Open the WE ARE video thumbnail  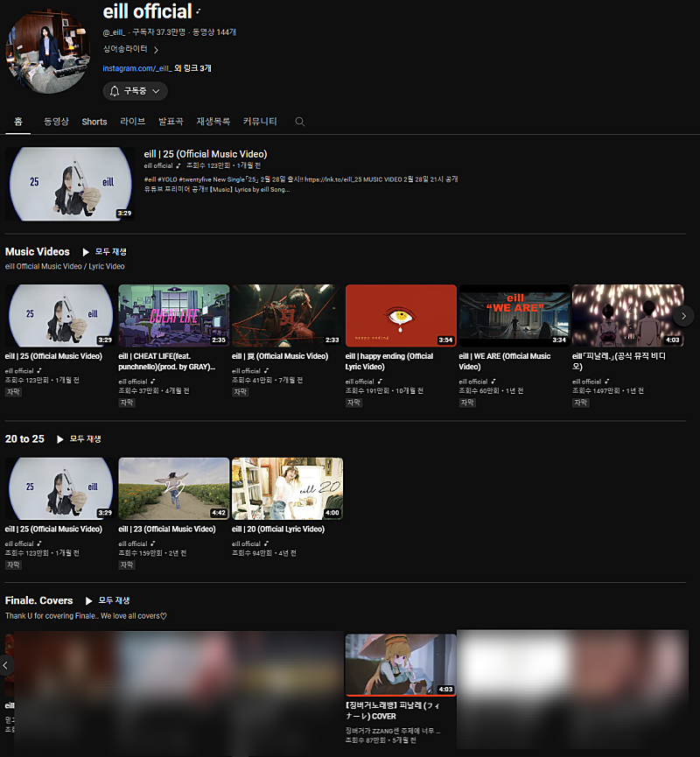pyautogui.click(x=514, y=315)
